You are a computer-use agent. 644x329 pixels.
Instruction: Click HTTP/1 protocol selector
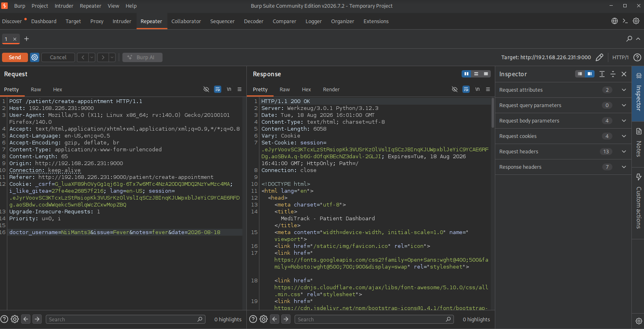(x=620, y=57)
